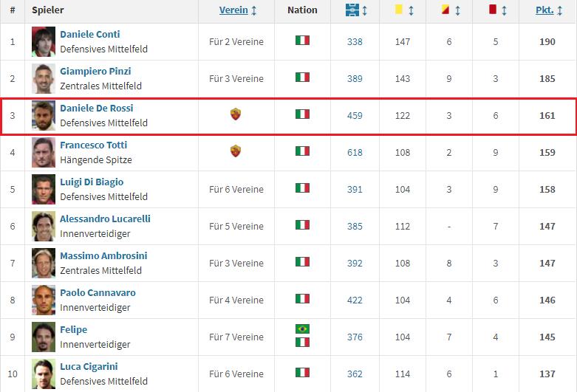Open Luca Cigarini player profile
Viewport: 577px width, 392px height.
(x=89, y=367)
